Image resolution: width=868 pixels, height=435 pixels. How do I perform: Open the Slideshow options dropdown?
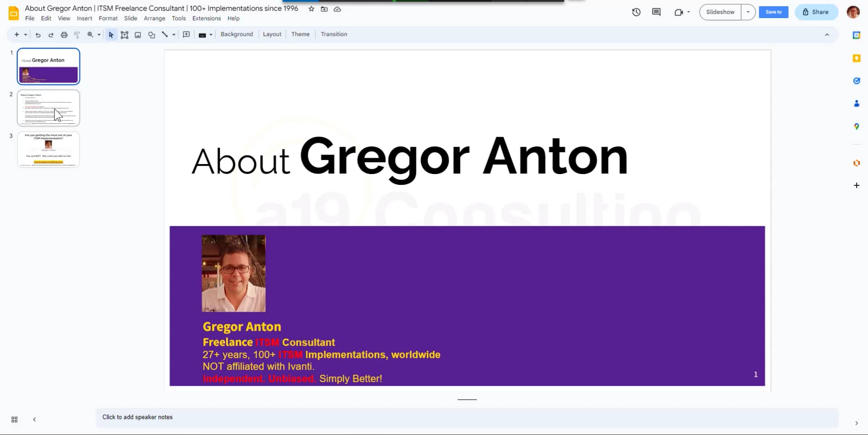click(748, 12)
